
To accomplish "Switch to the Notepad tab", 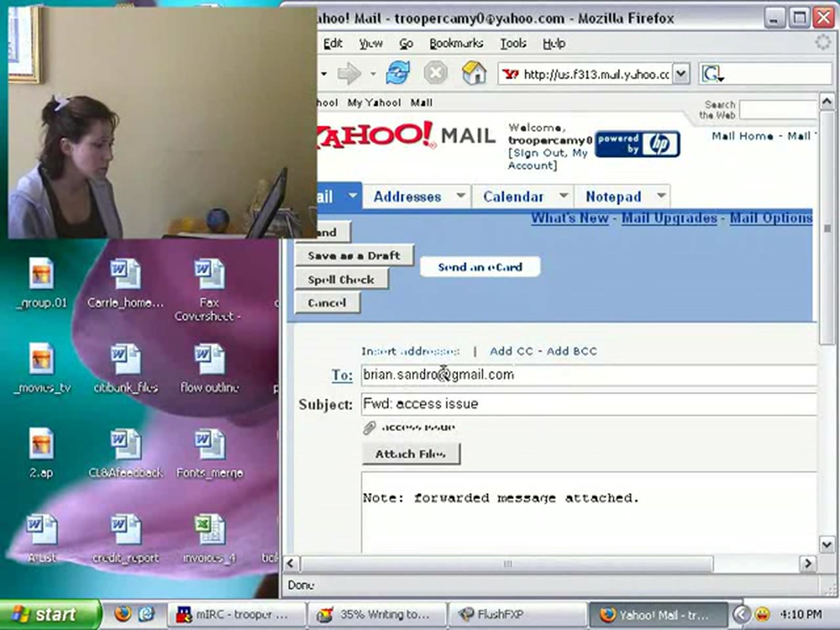I will [x=613, y=196].
